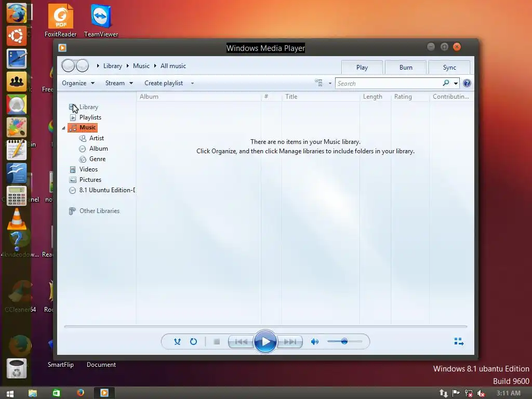Sort by Length column header
Viewport: 532px width, 399px height.
(x=375, y=96)
